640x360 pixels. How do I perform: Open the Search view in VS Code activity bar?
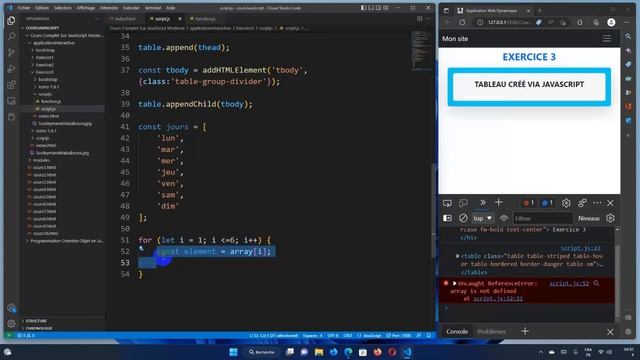tap(11, 36)
